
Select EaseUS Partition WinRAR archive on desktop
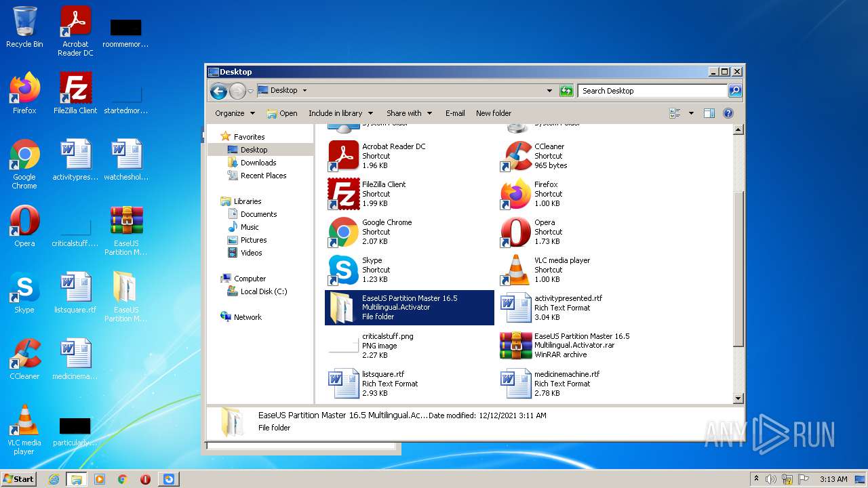[126, 230]
